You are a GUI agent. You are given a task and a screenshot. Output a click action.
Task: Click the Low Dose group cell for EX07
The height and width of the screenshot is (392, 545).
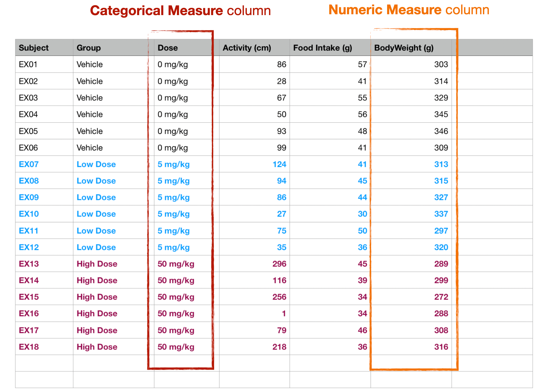pos(113,164)
